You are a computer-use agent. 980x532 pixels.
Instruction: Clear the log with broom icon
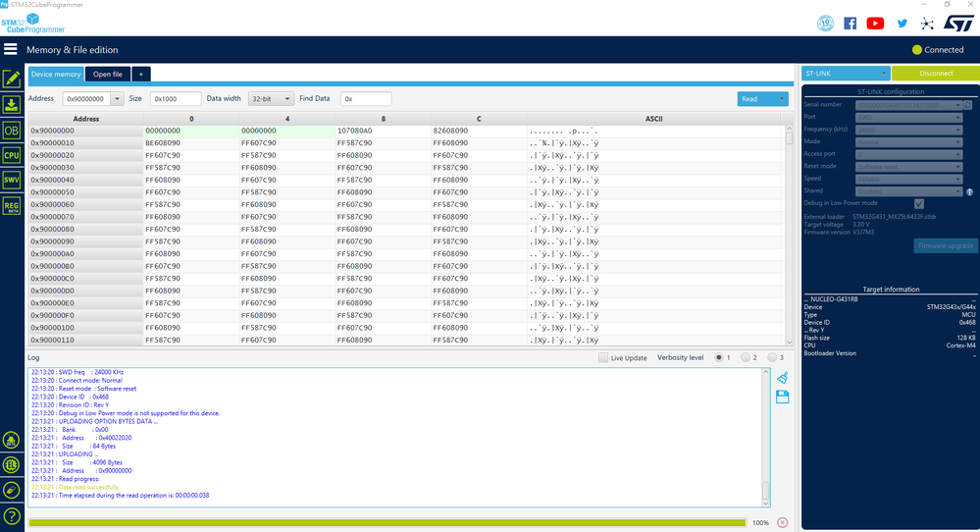[783, 378]
